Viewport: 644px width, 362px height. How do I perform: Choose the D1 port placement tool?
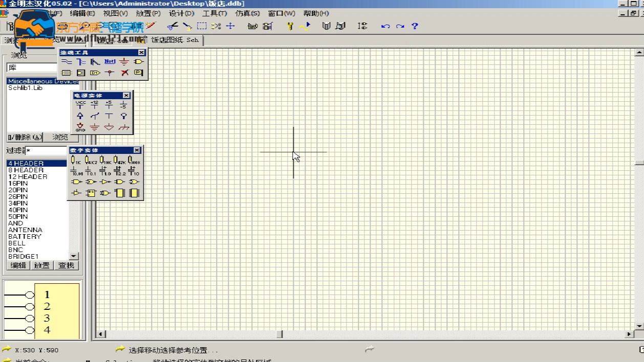click(x=95, y=73)
